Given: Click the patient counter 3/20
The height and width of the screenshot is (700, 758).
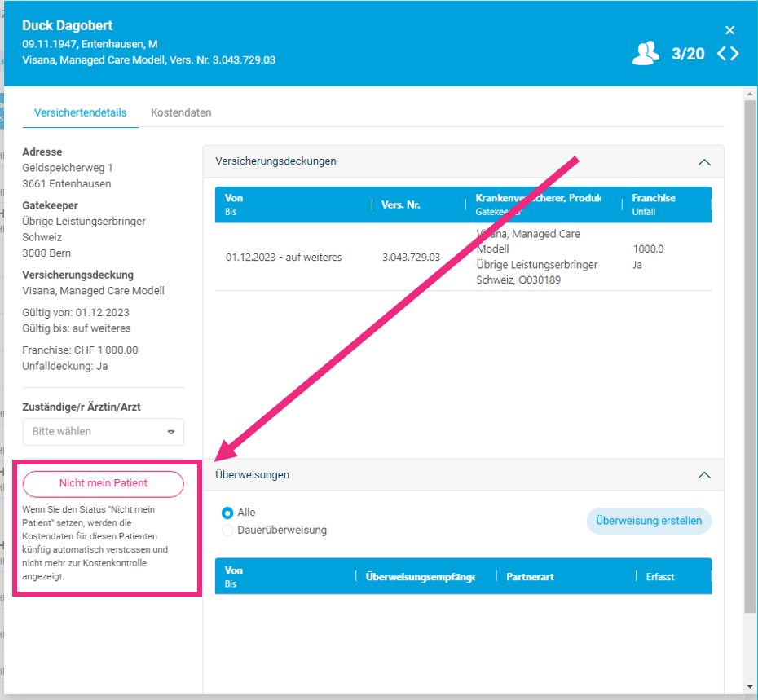Looking at the screenshot, I should tap(687, 54).
